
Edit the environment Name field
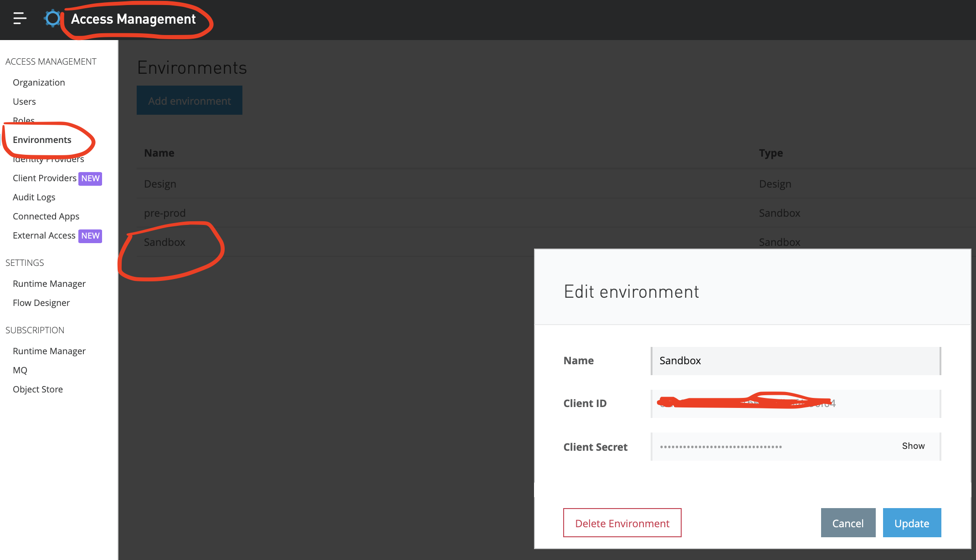click(x=795, y=361)
